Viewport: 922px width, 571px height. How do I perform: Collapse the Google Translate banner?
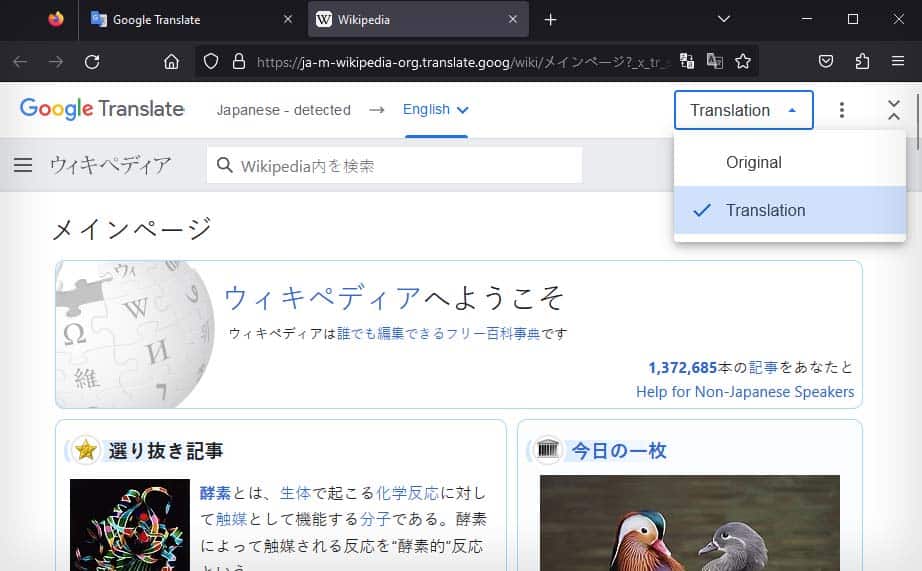tap(894, 110)
